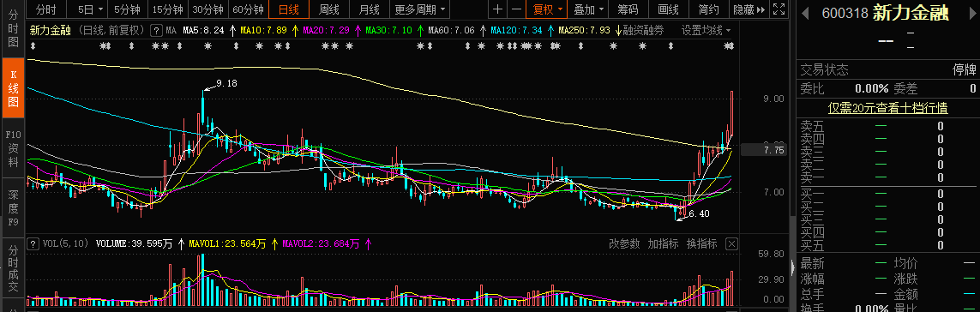
Task: Open the 分时成交 sidebar page
Action: [x=13, y=268]
